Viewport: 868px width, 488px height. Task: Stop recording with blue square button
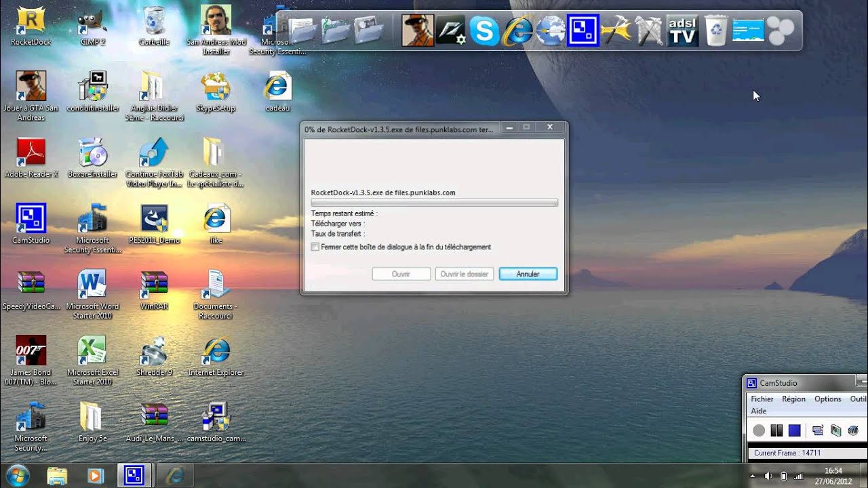(795, 430)
